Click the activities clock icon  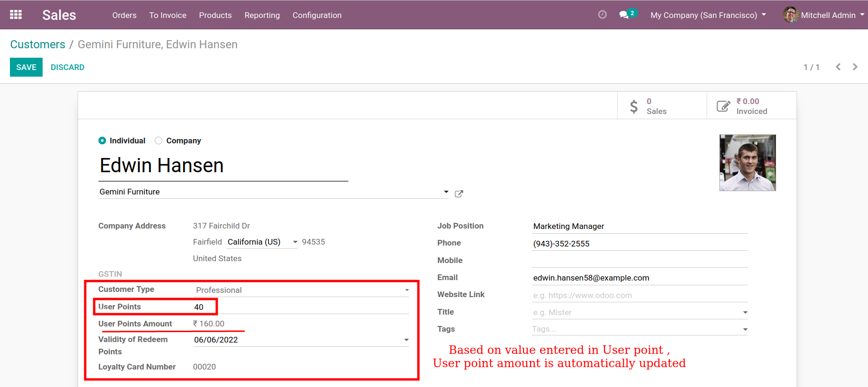(602, 15)
